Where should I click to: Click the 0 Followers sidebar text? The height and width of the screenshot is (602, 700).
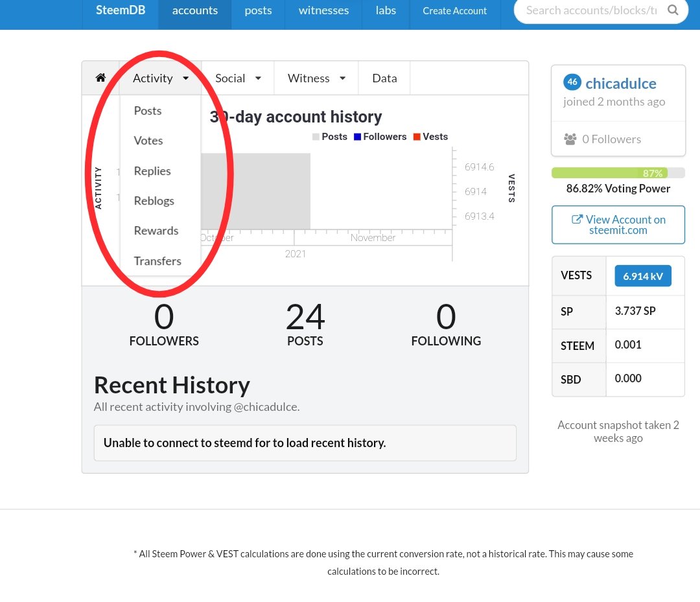tap(612, 139)
